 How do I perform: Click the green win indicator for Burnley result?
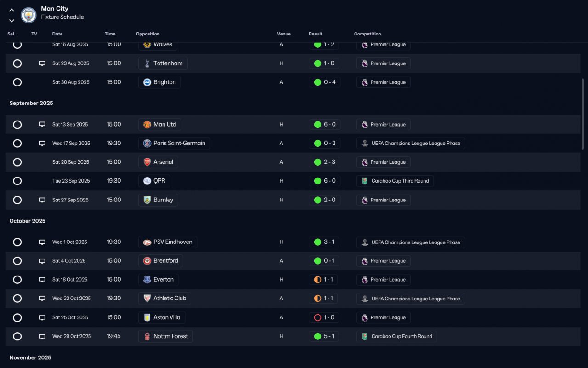[x=317, y=200]
